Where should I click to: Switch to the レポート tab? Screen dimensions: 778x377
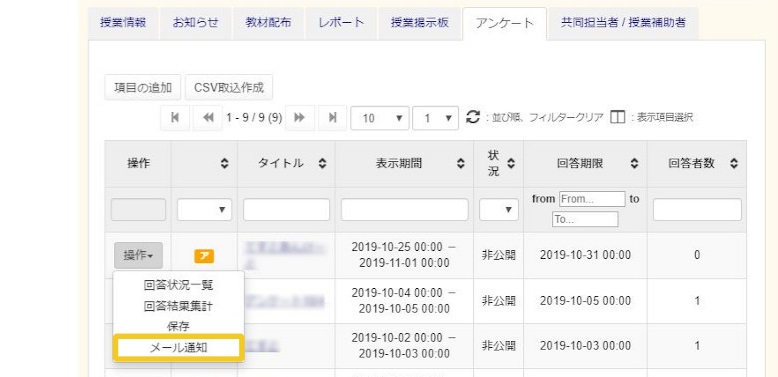pyautogui.click(x=342, y=23)
